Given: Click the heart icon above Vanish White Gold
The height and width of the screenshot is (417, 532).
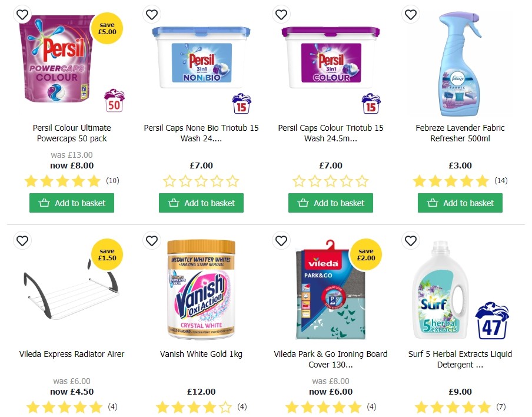Looking at the screenshot, I should coord(152,241).
